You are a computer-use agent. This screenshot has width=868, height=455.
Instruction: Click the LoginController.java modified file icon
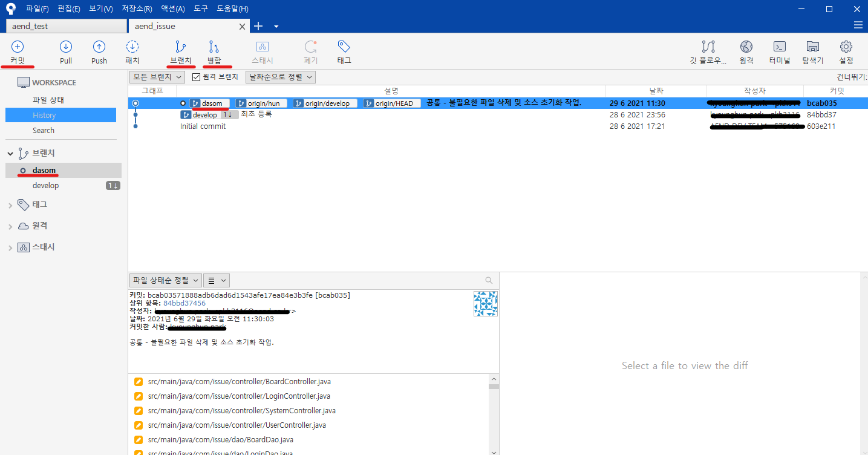coord(138,396)
